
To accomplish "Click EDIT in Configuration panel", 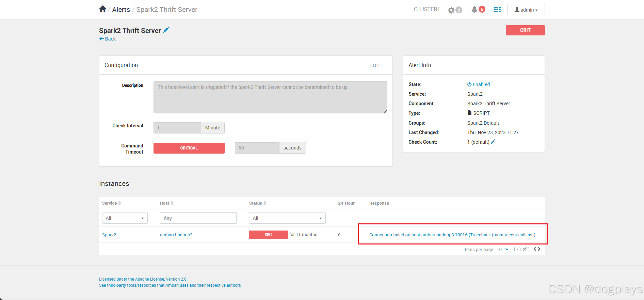I will click(x=375, y=65).
